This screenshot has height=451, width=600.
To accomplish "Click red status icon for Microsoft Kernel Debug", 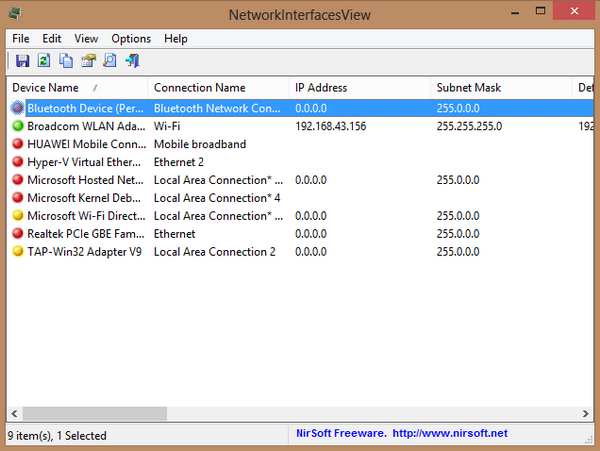I will pos(18,198).
